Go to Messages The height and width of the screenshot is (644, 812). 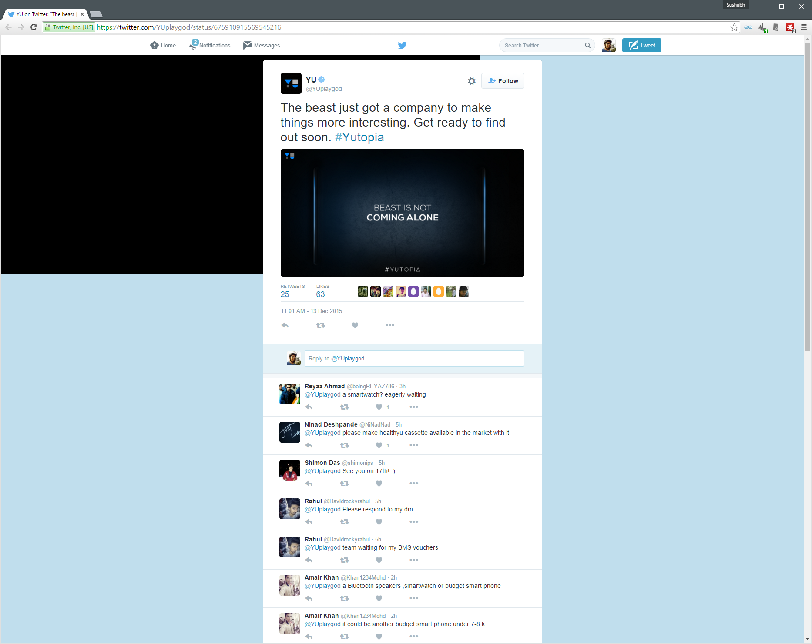pyautogui.click(x=262, y=45)
